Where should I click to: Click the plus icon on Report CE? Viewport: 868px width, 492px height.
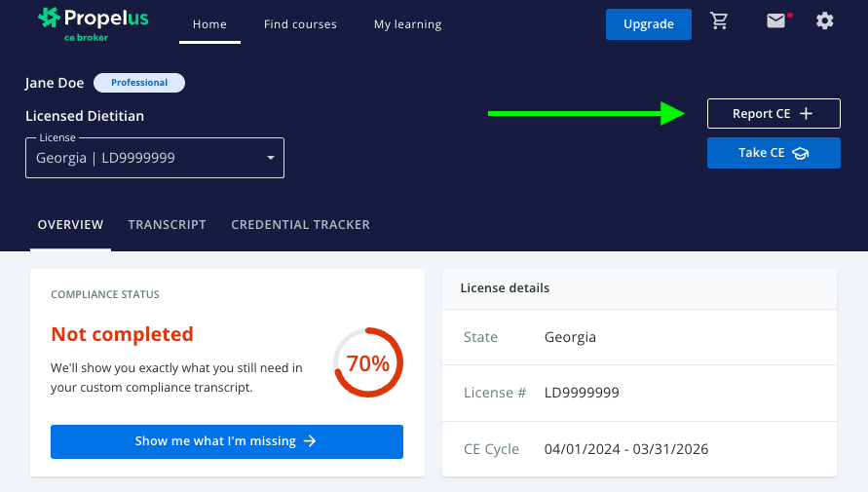coord(806,114)
